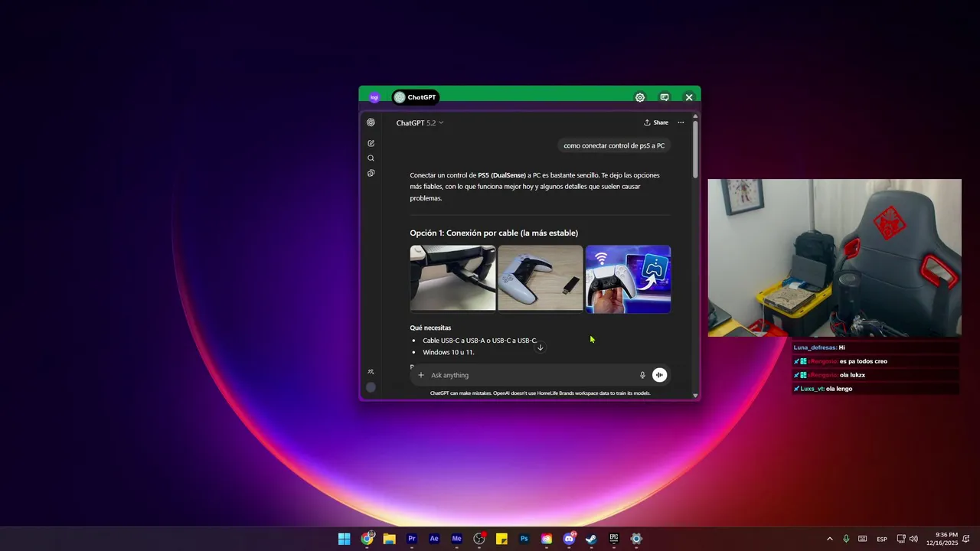Launch Adobe Premiere Pro from taskbar
Image resolution: width=980 pixels, height=551 pixels.
click(412, 539)
